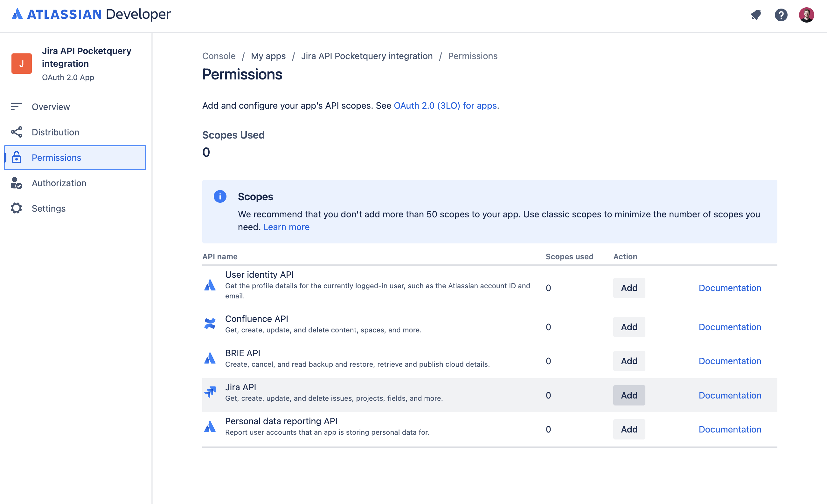The width and height of the screenshot is (827, 504).
Task: Click the Settings gear icon
Action: pyautogui.click(x=16, y=208)
